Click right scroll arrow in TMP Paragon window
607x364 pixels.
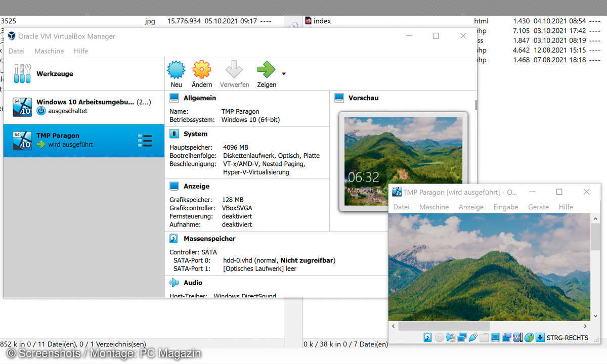(x=585, y=326)
